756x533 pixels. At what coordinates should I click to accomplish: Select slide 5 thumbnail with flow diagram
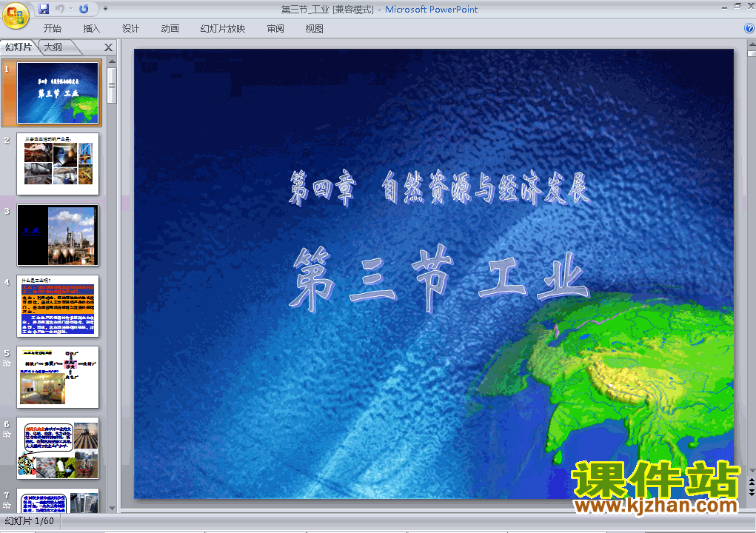click(x=58, y=377)
